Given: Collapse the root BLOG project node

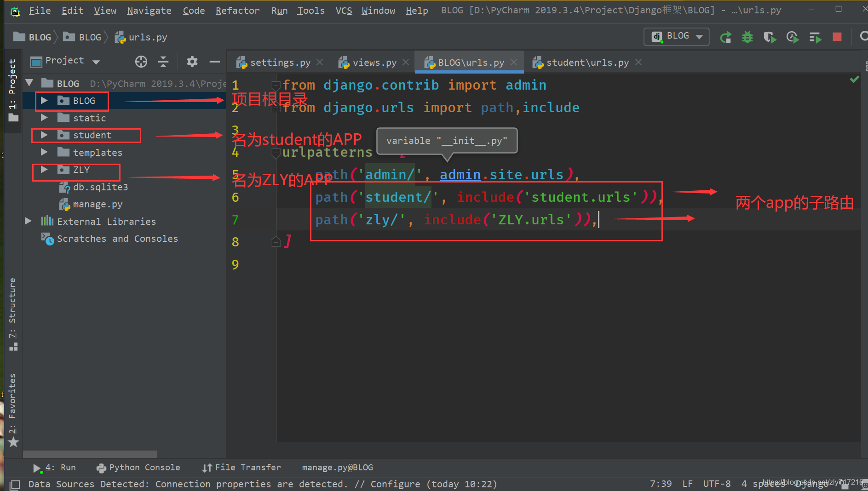Looking at the screenshot, I should coord(29,83).
